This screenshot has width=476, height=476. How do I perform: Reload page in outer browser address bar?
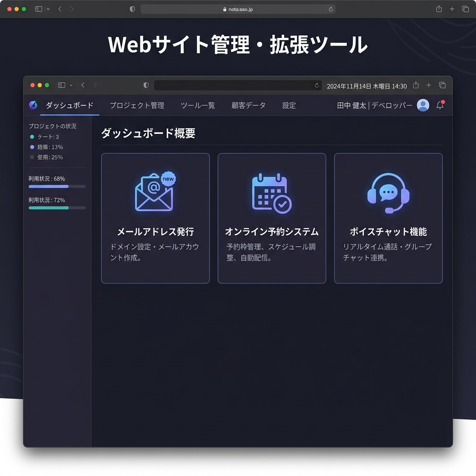point(331,9)
